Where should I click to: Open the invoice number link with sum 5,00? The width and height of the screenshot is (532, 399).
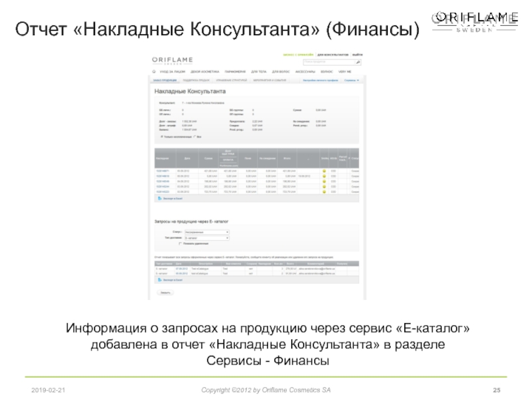pyautogui.click(x=162, y=176)
